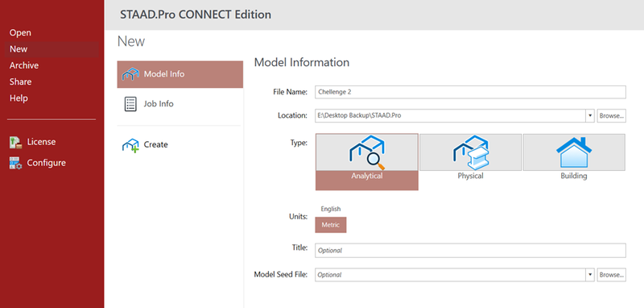
Task: Click the Create model icon
Action: click(130, 145)
